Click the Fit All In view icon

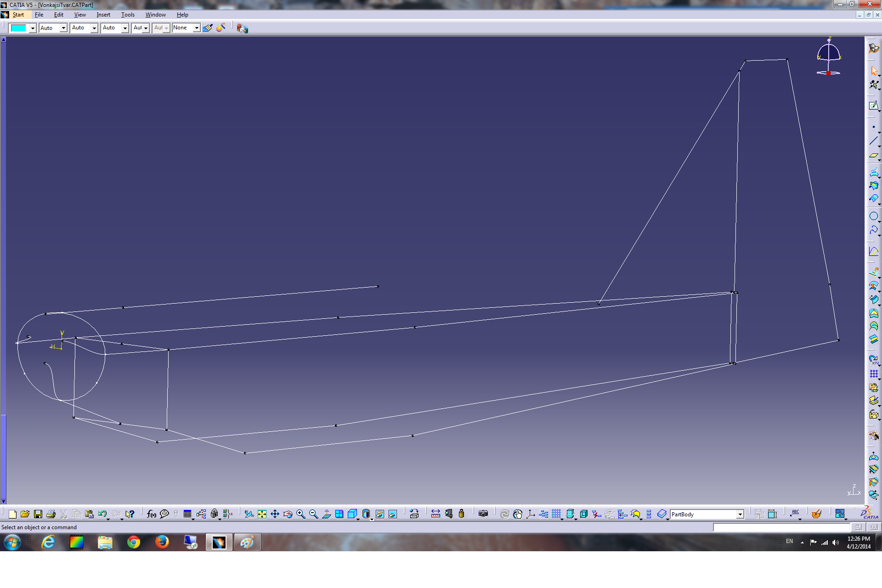(262, 514)
